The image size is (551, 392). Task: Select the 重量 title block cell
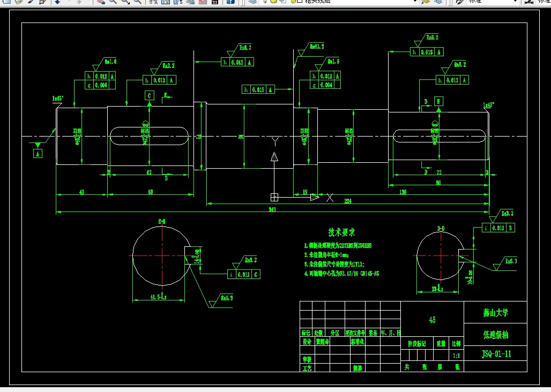[x=441, y=344]
